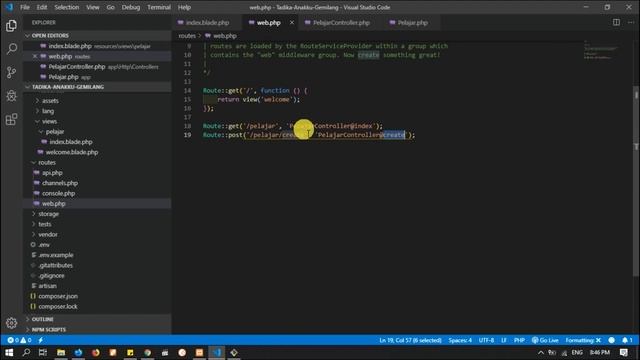Open the Debug menu

131,7
